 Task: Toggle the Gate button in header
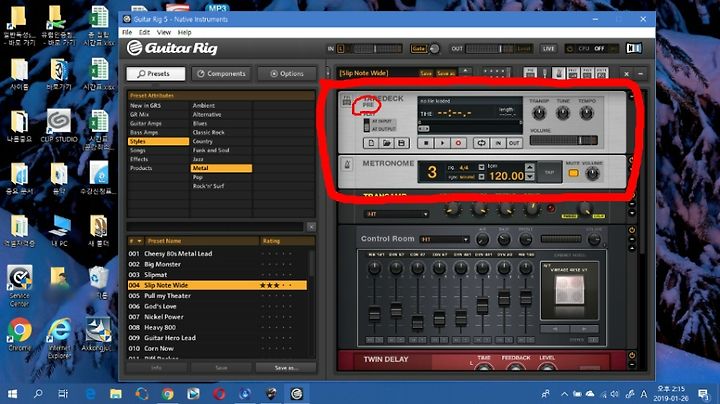pyautogui.click(x=418, y=49)
